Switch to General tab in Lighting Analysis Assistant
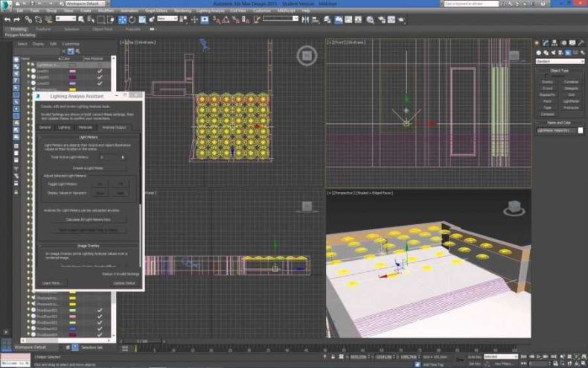The image size is (588, 368). [45, 127]
